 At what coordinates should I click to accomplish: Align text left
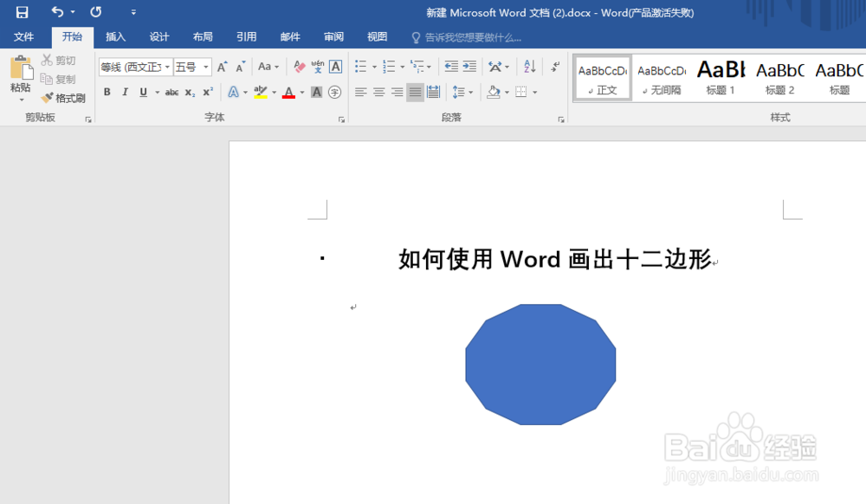pyautogui.click(x=360, y=92)
